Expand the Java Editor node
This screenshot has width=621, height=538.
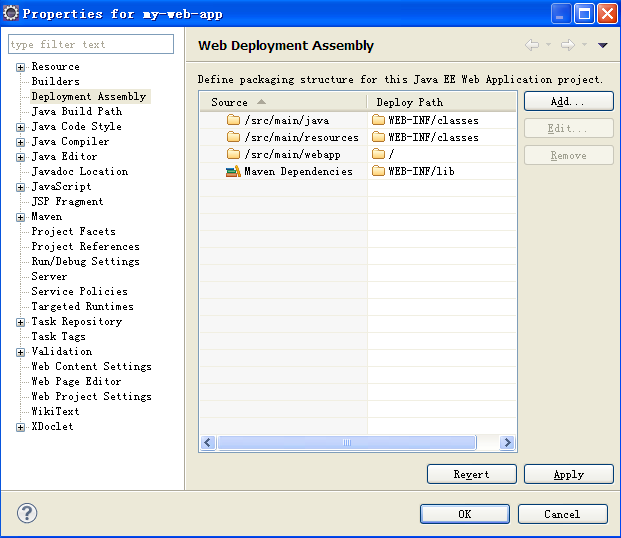[x=20, y=157]
